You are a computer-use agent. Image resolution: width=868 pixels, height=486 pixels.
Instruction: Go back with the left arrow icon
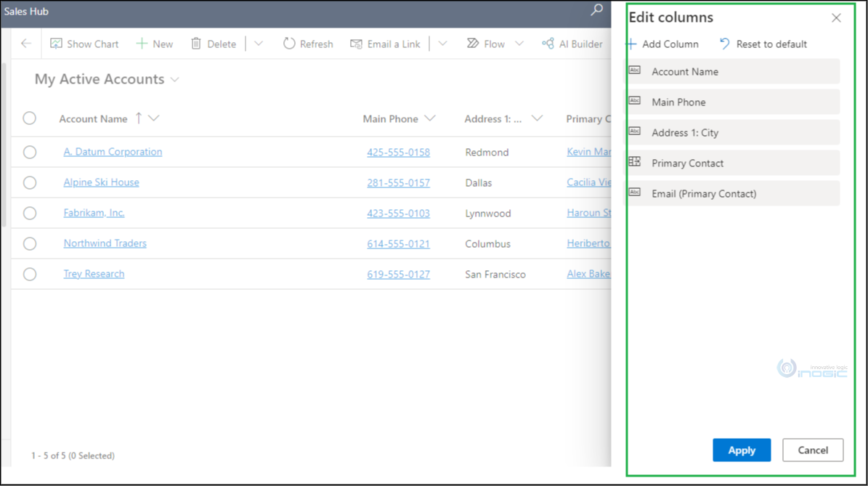pos(26,44)
